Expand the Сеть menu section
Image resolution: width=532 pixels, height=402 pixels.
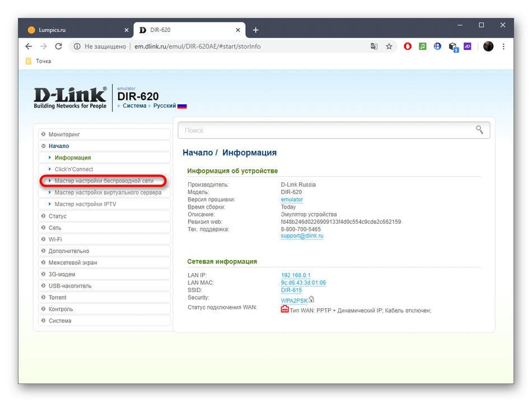coord(104,228)
